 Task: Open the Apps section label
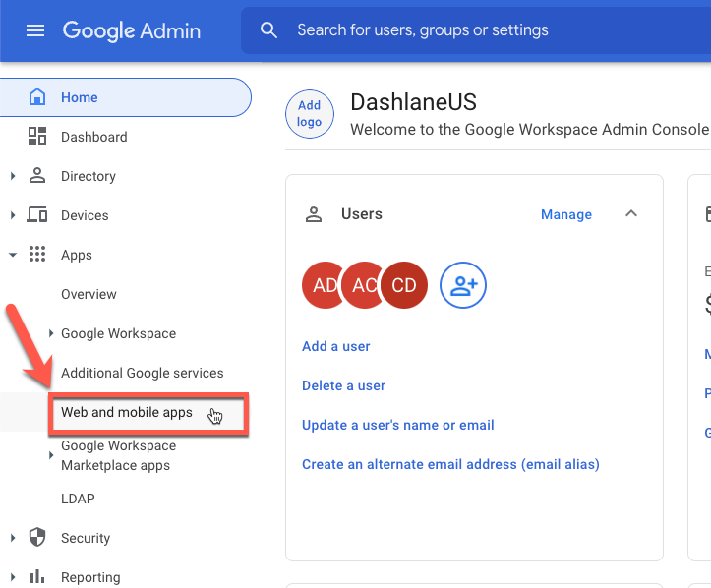[x=77, y=255]
